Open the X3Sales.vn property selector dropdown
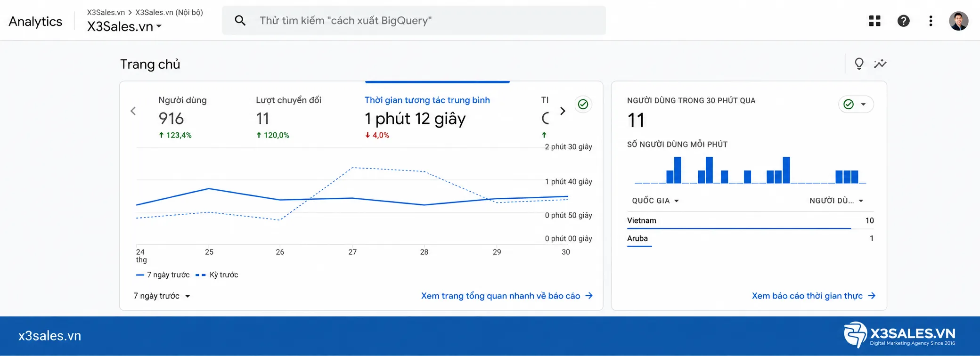 [x=124, y=26]
